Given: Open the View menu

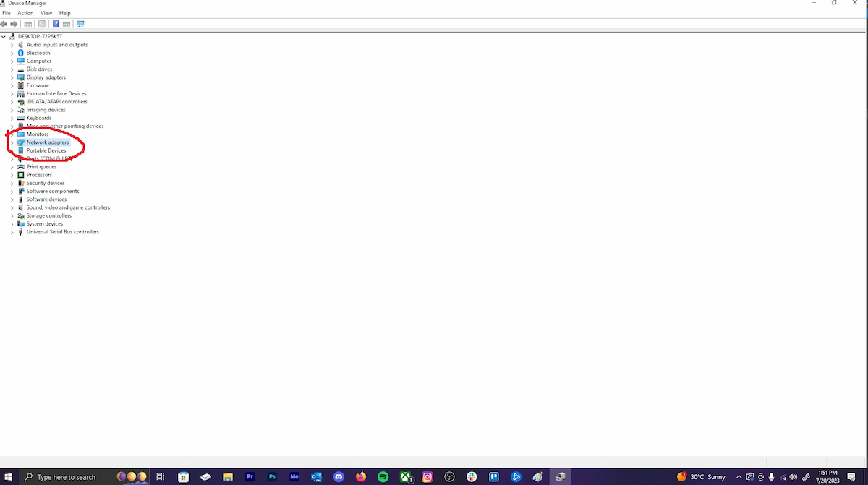Looking at the screenshot, I should coord(46,13).
